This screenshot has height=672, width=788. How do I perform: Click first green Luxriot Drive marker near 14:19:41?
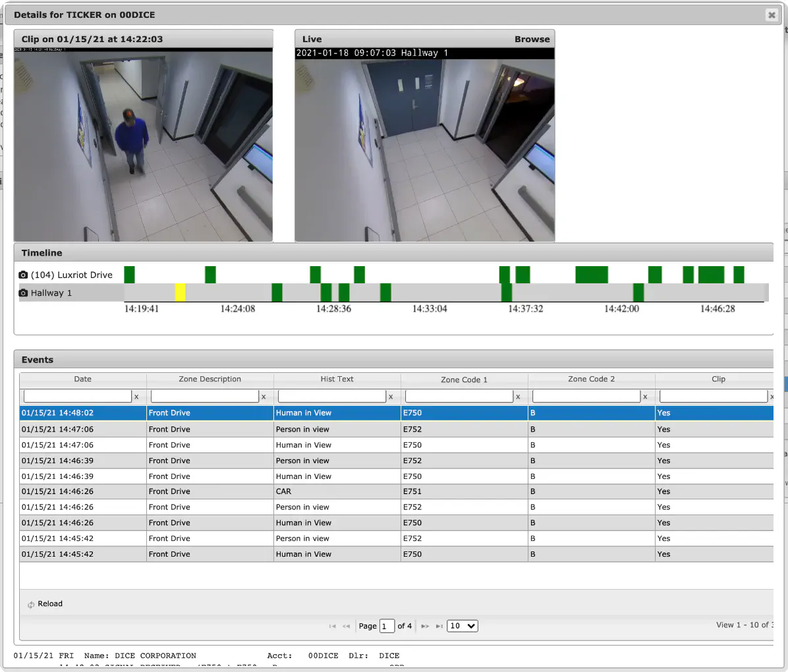(129, 275)
